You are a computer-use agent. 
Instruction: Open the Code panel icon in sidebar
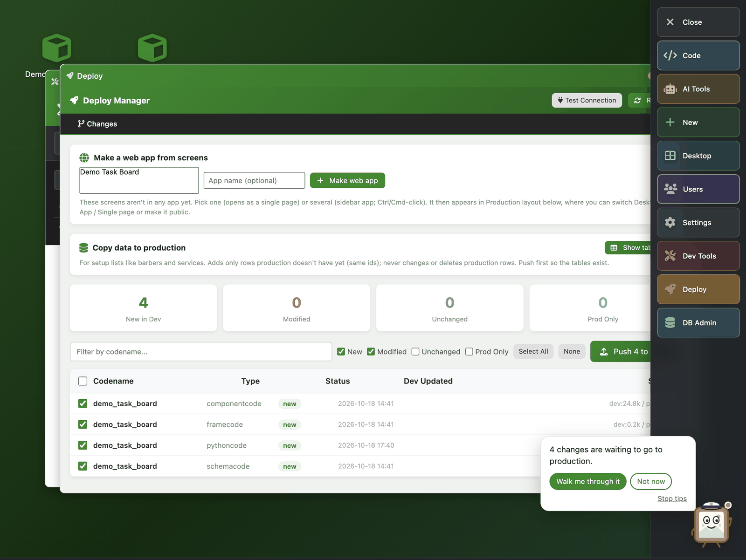click(x=670, y=55)
